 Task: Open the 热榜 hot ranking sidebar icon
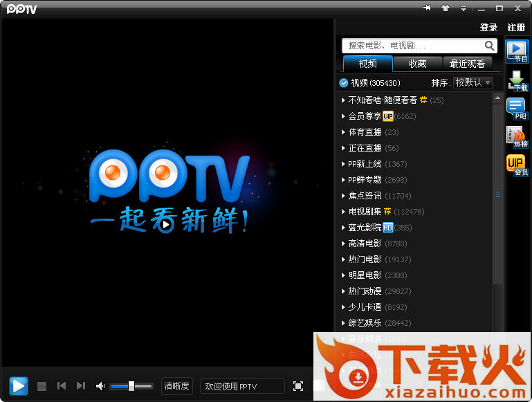(x=517, y=137)
